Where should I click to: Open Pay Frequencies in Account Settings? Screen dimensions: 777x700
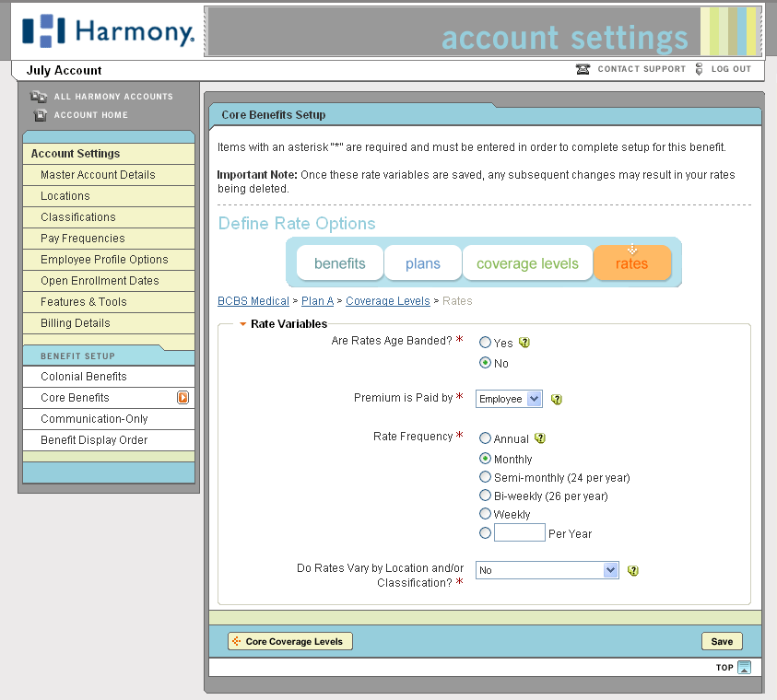(83, 239)
